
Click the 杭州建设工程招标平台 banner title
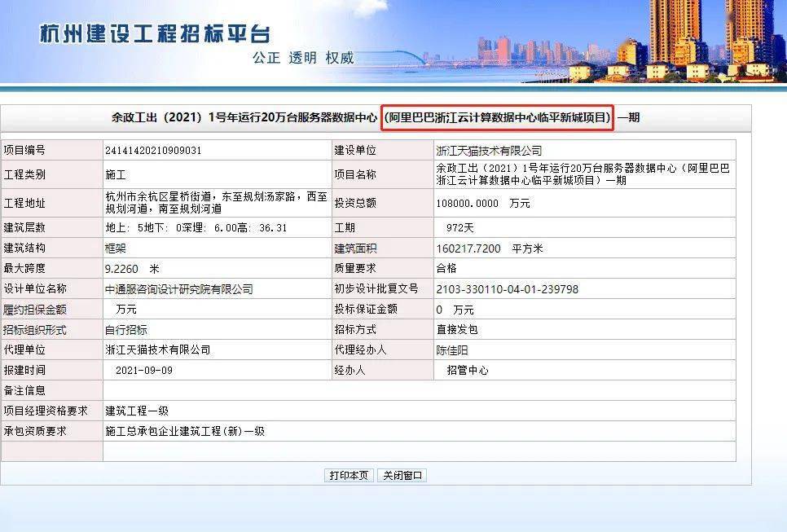tap(155, 33)
